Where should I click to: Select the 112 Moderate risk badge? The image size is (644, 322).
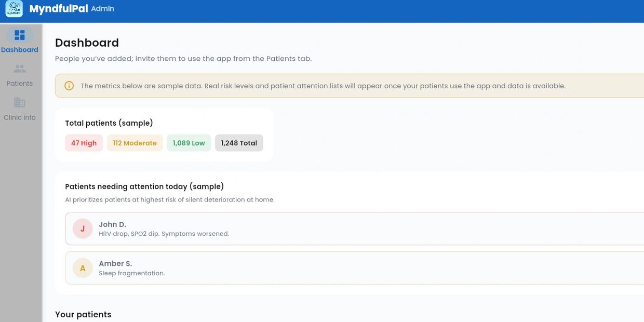(135, 143)
